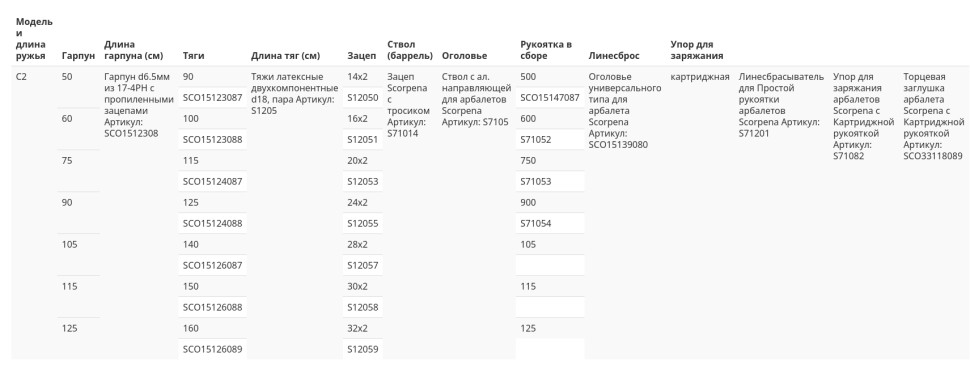The image size is (970, 382).
Task: Click the "Зацеп" column header
Action: 361,56
